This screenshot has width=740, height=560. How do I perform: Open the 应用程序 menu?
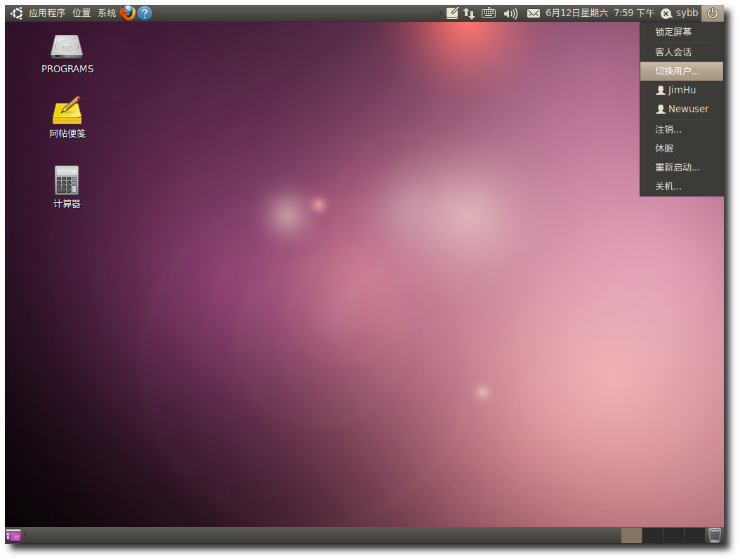point(47,13)
